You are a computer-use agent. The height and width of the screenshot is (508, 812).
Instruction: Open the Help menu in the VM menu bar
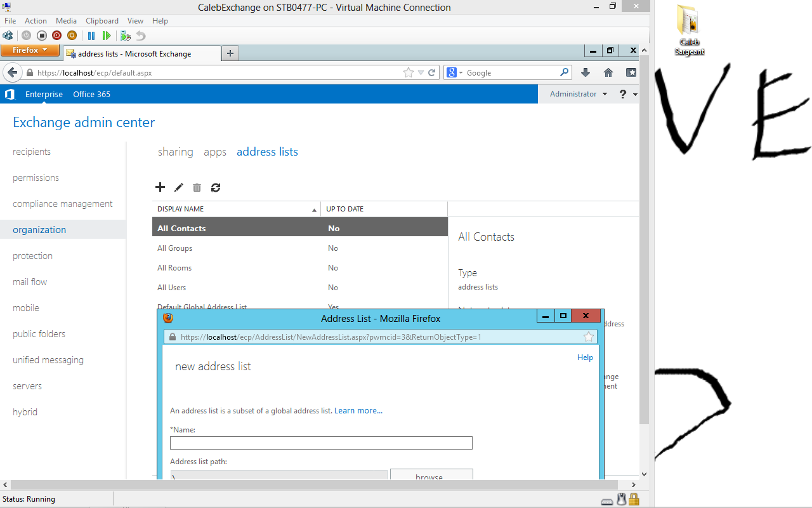pyautogui.click(x=160, y=21)
